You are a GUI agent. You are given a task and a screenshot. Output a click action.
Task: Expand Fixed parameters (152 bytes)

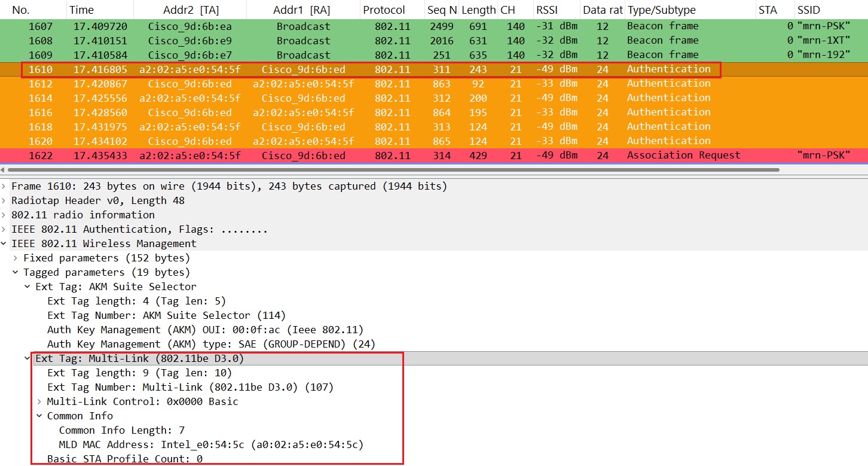(x=16, y=258)
